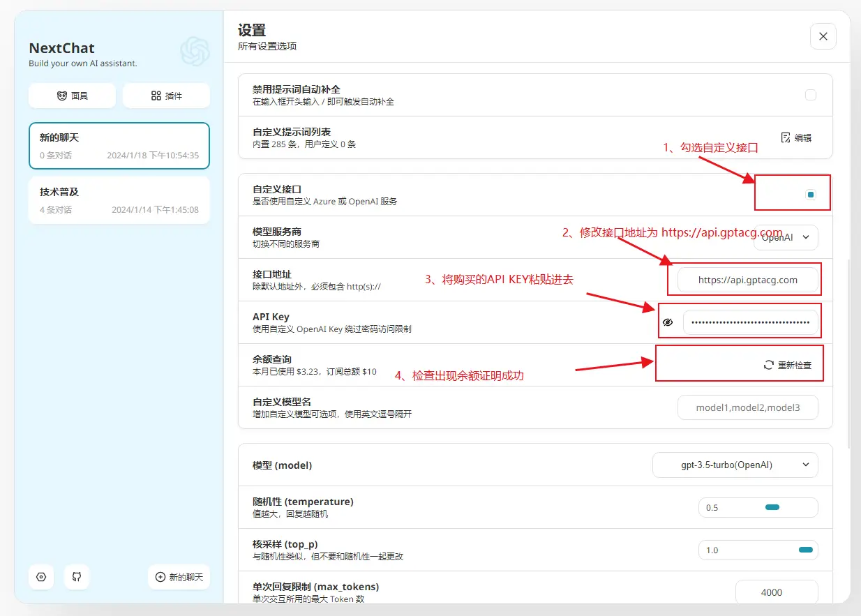Close the settings panel with X button

point(823,36)
